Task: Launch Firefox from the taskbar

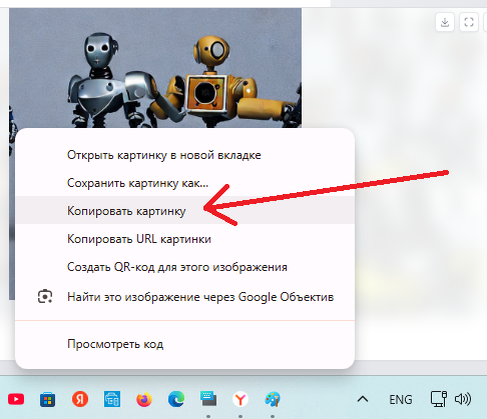Action: pos(144,399)
